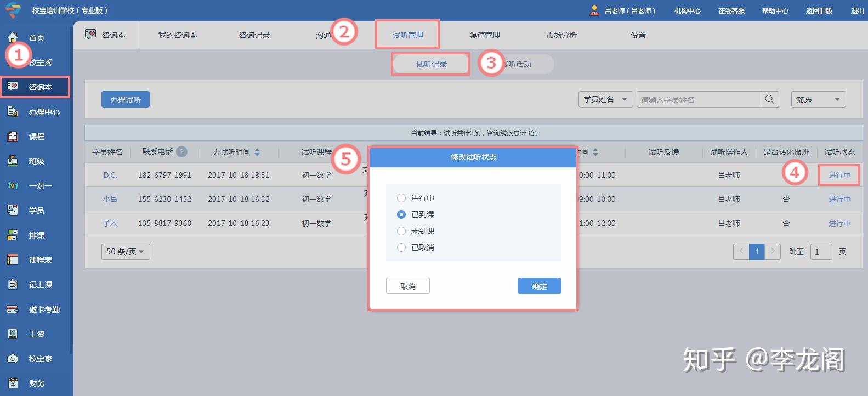Click the 财务 icon in the sidebar
This screenshot has width=868, height=396.
point(13,383)
